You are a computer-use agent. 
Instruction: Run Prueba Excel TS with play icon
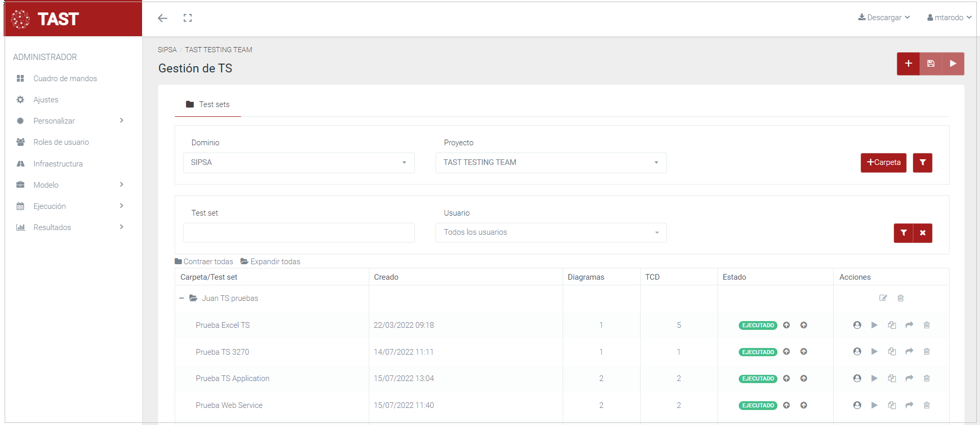(874, 325)
